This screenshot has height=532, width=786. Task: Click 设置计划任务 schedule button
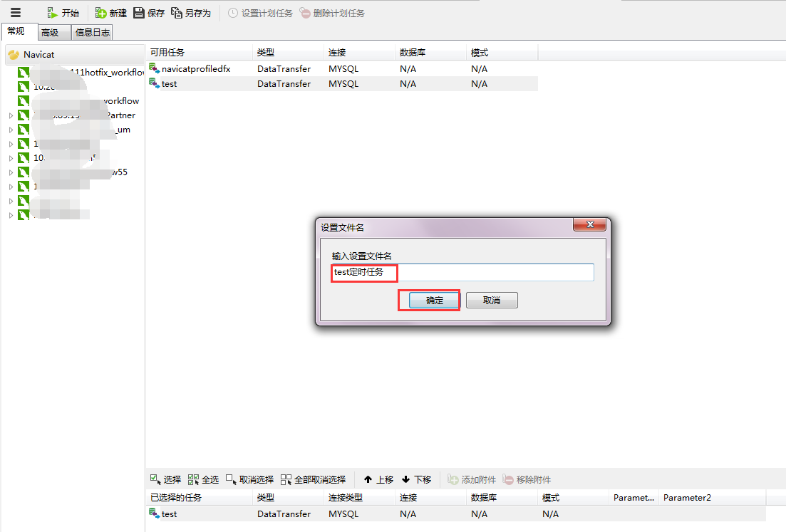[260, 13]
